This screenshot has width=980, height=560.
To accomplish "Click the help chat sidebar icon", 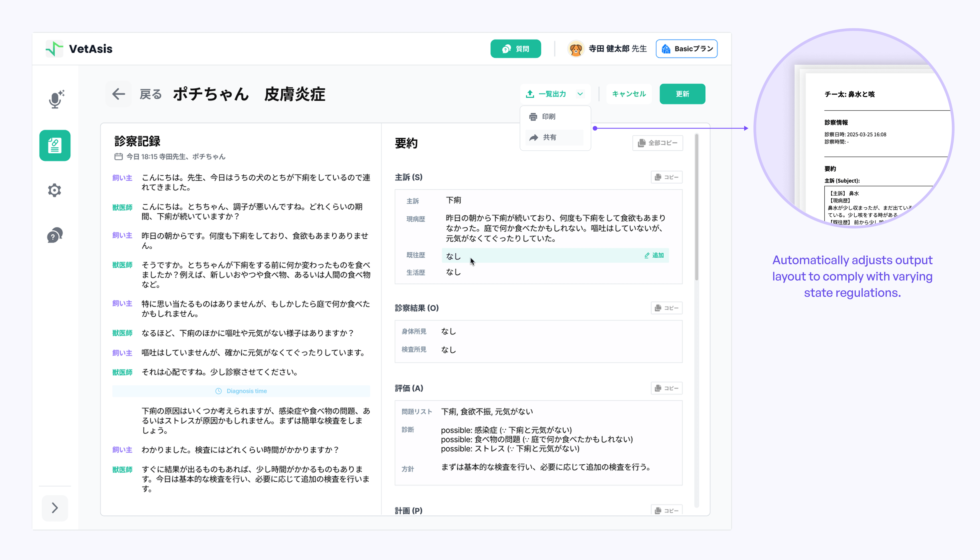I will 55,235.
